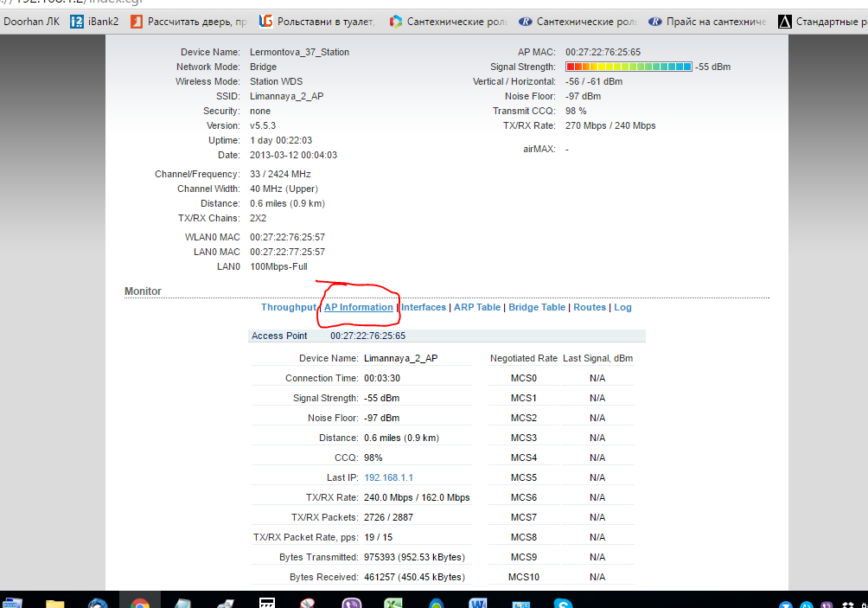Screen dimensions: 868x608
Task: Switch to the AP Information monitor tab
Action: click(359, 307)
